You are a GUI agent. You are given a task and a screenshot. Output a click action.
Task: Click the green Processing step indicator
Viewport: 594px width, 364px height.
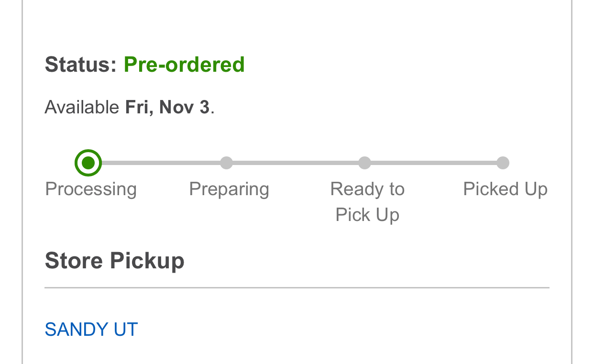coord(88,163)
